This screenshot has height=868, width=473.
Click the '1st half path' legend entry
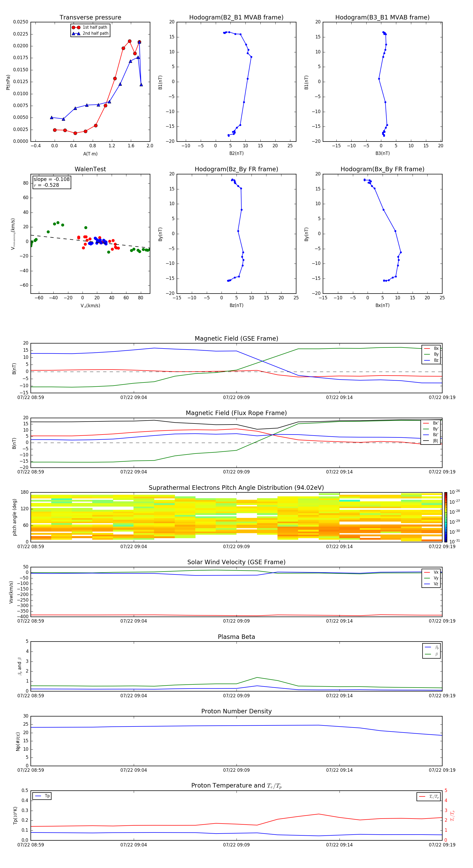click(90, 27)
